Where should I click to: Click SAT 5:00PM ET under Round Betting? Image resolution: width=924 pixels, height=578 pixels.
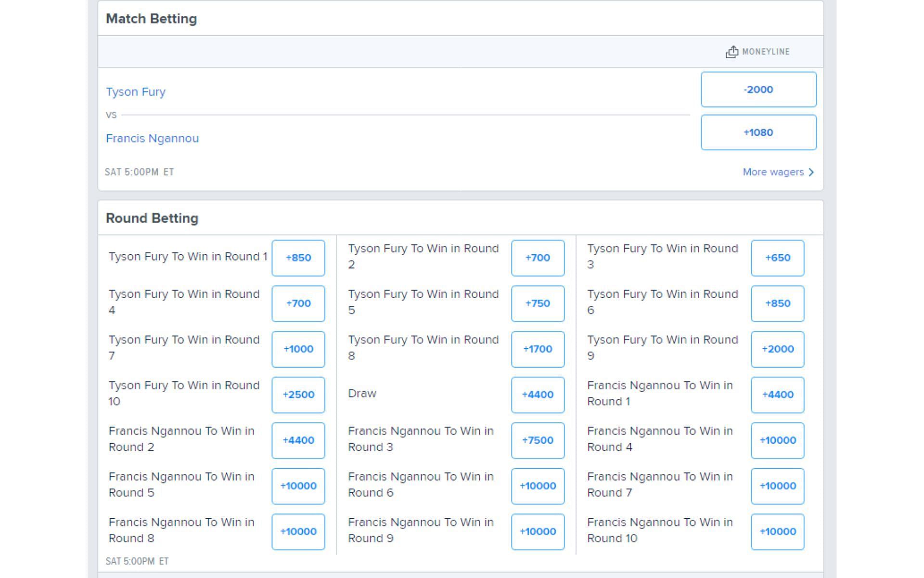click(x=137, y=561)
